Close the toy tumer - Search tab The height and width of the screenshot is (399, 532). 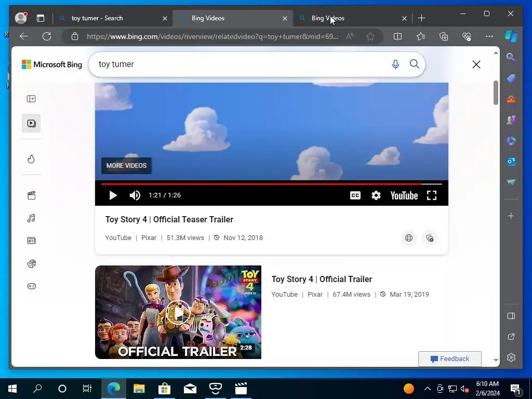tap(165, 18)
